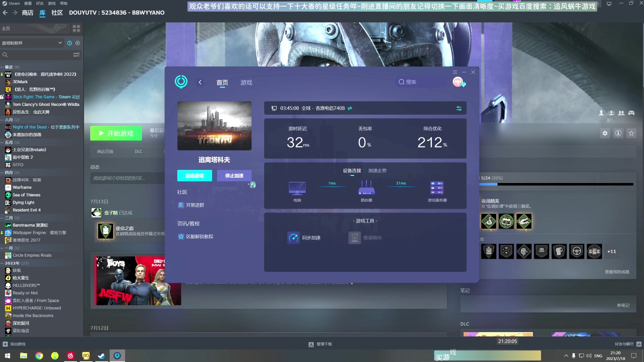Open 游戏和软件 filter dropdown
644x362 pixels.
pos(60,43)
